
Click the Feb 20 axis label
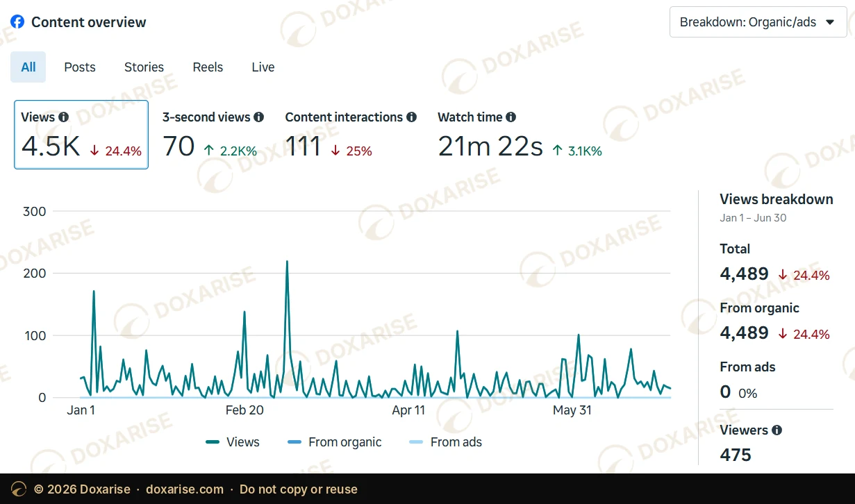point(244,410)
